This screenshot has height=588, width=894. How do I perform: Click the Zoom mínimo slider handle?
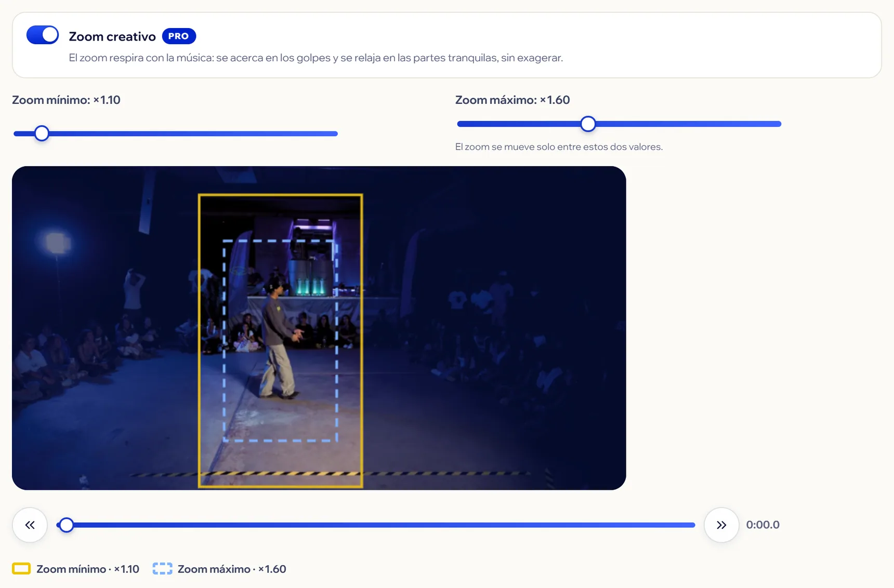42,133
